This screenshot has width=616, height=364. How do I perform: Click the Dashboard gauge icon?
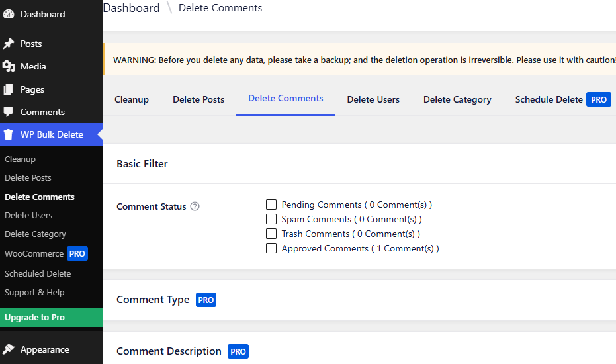[9, 14]
